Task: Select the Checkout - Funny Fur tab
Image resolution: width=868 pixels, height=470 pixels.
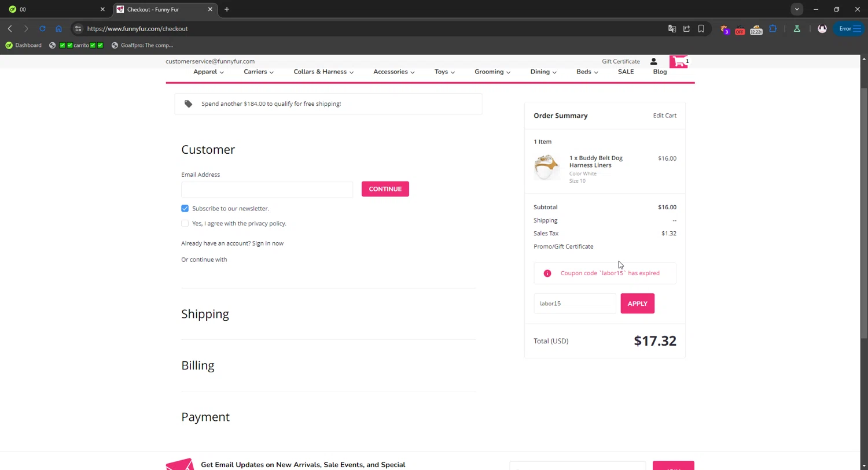Action: click(165, 9)
